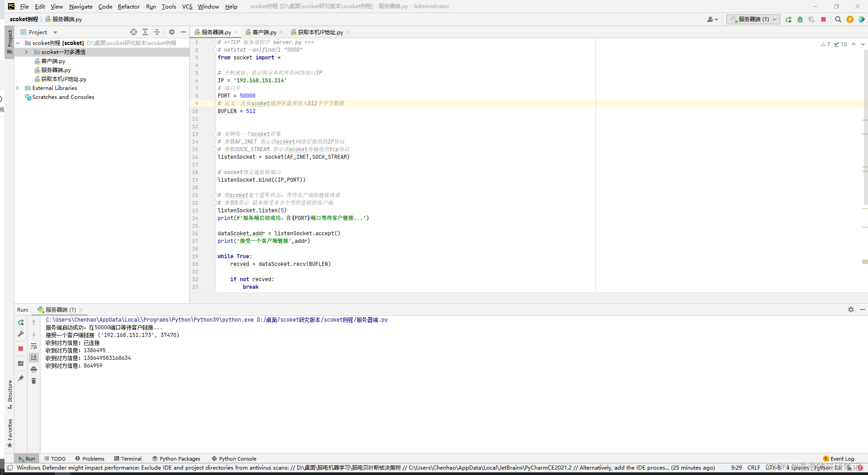Change CRLF line separator in status bar
The height and width of the screenshot is (475, 868).
coord(754,468)
